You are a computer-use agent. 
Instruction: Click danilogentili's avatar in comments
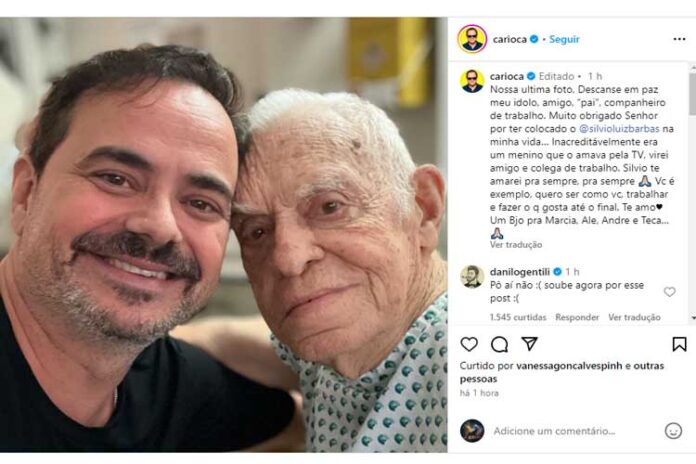[x=472, y=276]
